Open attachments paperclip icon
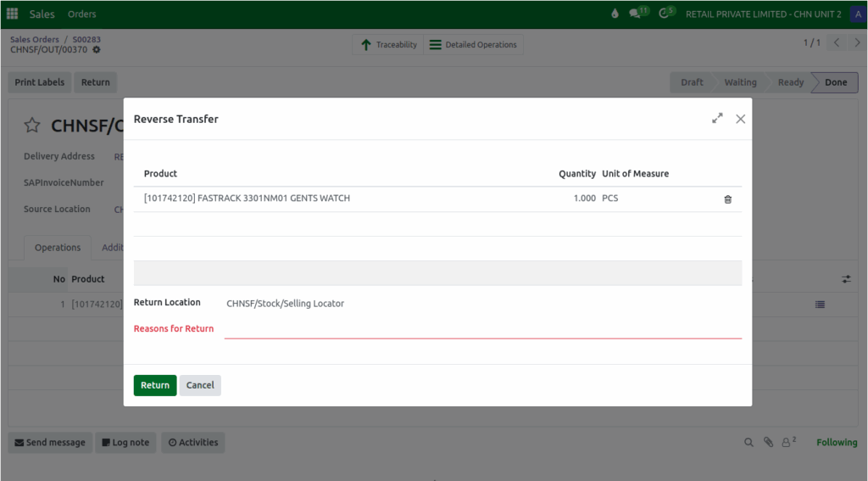Viewport: 868px width, 481px height. click(768, 442)
